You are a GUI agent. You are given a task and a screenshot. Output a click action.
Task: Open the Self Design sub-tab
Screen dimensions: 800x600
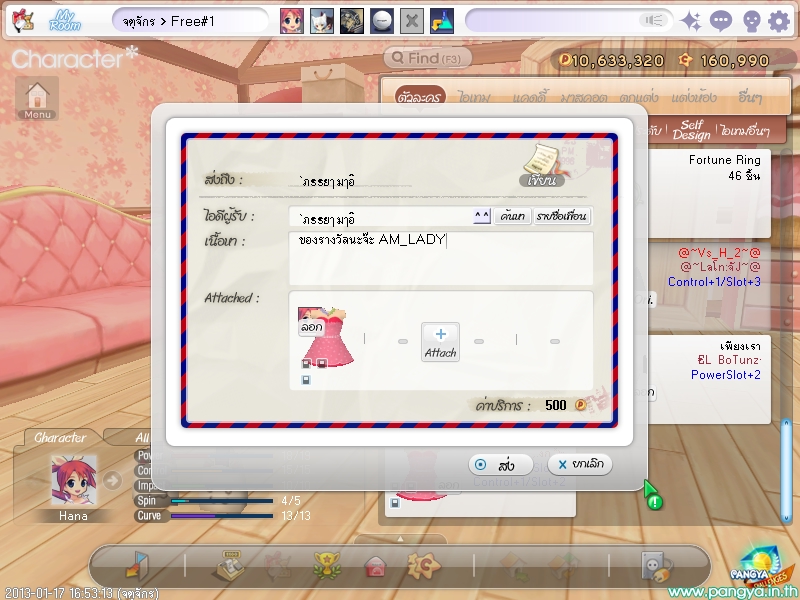(x=691, y=130)
